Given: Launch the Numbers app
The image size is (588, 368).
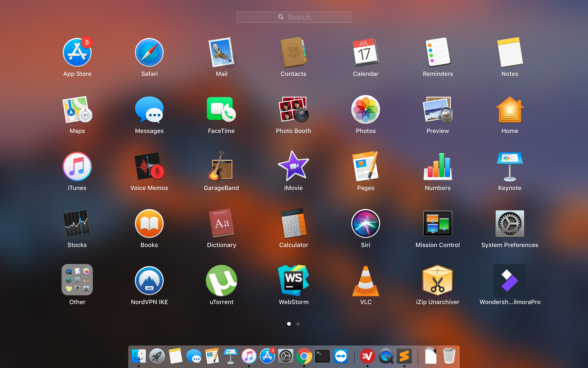Looking at the screenshot, I should click(x=438, y=167).
